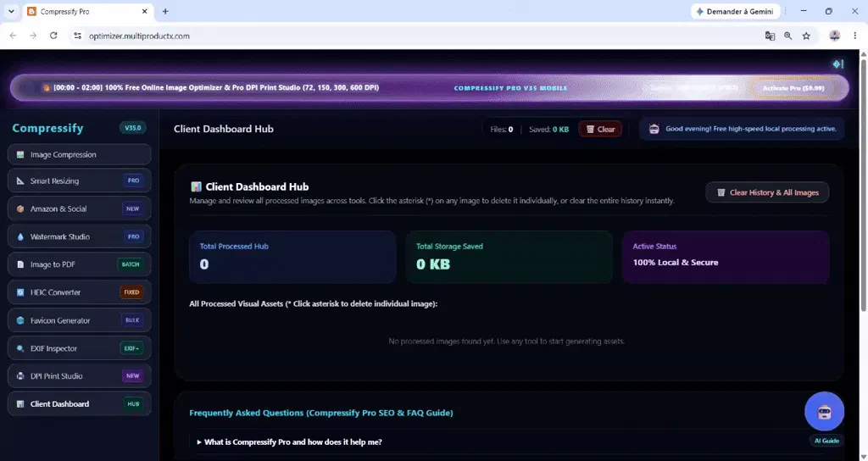Close the Compressify Pro tab
868x461 pixels.
tap(144, 11)
